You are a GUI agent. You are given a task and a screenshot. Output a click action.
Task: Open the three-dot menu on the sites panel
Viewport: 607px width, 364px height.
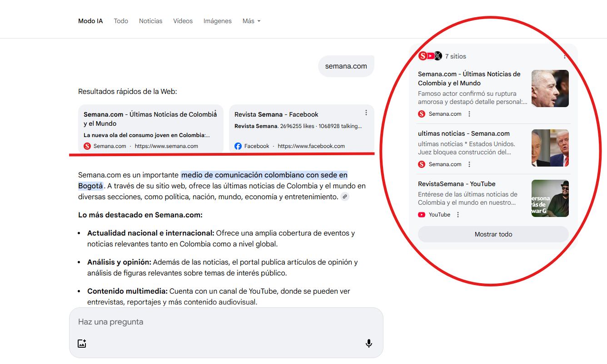565,55
